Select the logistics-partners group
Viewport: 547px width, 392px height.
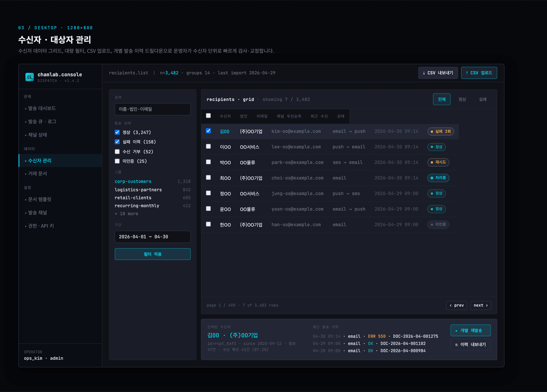pos(153,190)
